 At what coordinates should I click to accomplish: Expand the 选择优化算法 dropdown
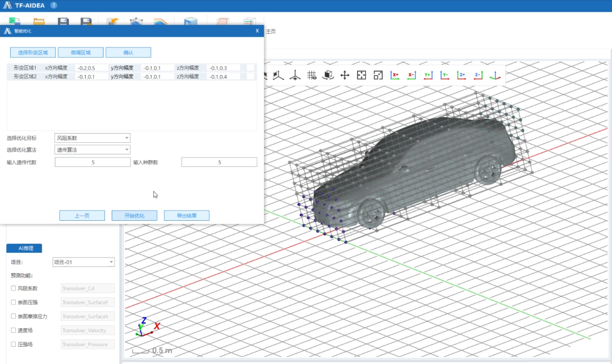92,150
